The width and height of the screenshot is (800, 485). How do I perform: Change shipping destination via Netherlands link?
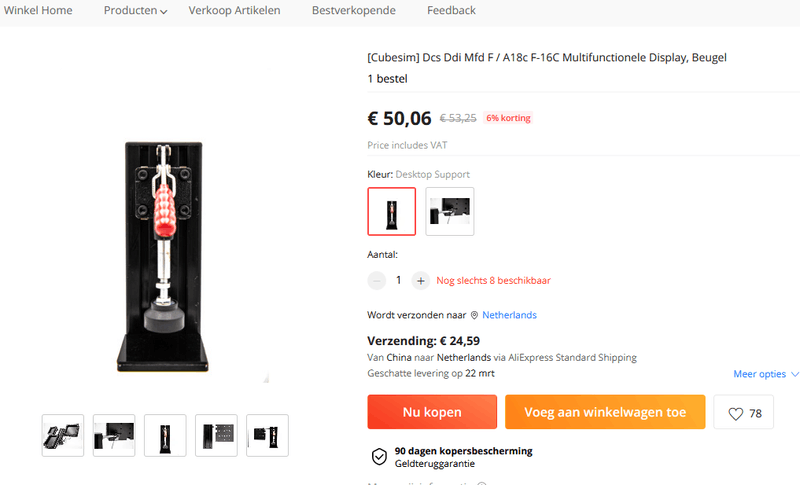[509, 315]
